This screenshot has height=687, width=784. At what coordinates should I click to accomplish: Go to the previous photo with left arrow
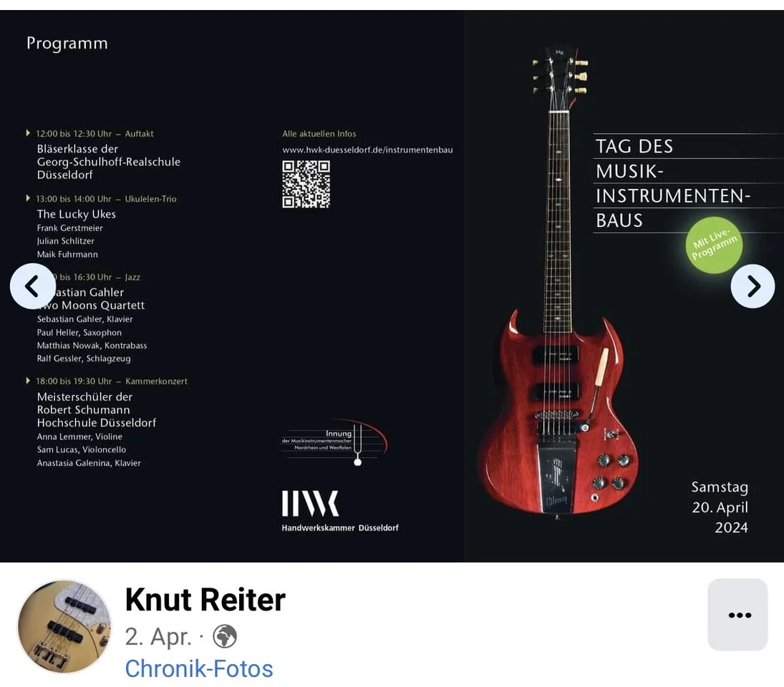pos(32,286)
